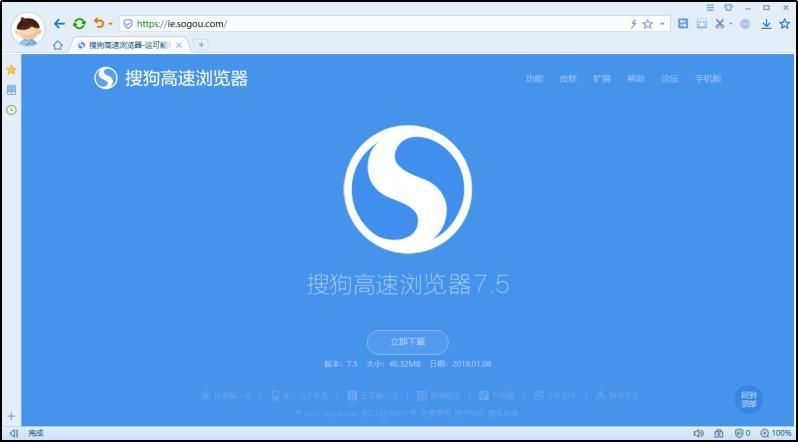The width and height of the screenshot is (798, 442).
Task: Expand the screenshot tool dropdown arrow
Action: point(730,24)
